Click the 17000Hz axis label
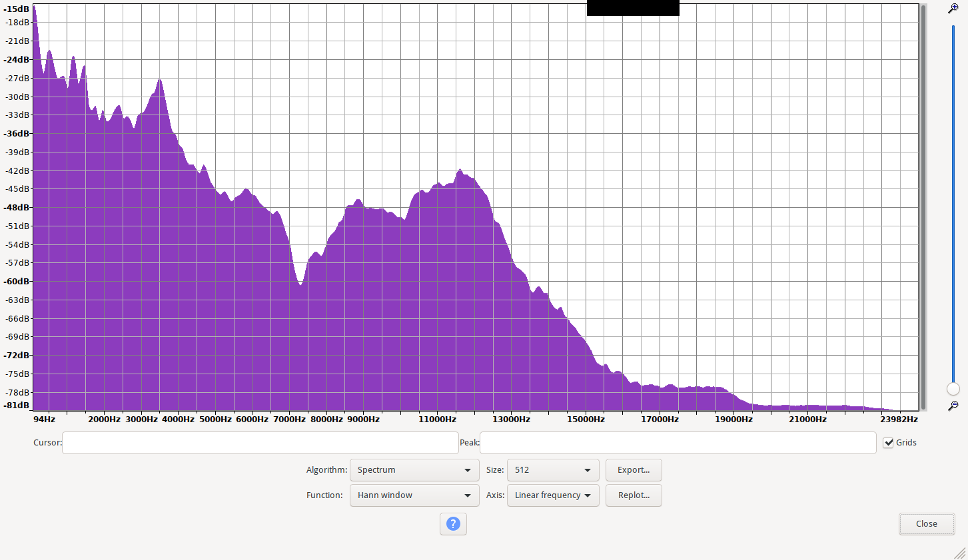Viewport: 968px width, 560px height. point(660,420)
